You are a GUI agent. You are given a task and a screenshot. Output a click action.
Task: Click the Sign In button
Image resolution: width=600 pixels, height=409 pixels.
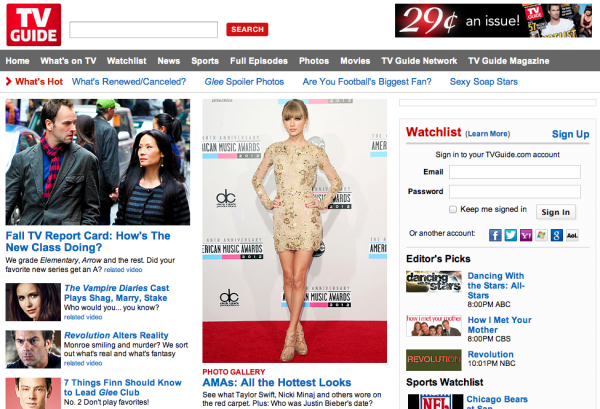click(556, 212)
